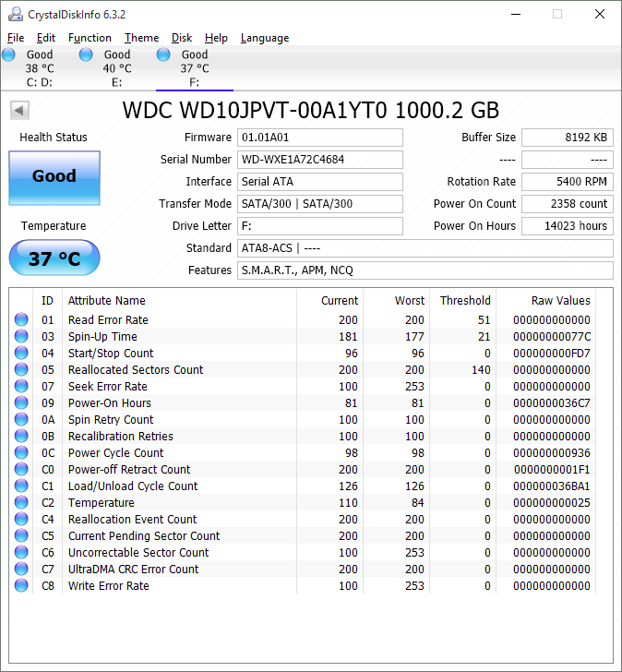Click the Worst column header
Image resolution: width=622 pixels, height=672 pixels.
tap(397, 300)
